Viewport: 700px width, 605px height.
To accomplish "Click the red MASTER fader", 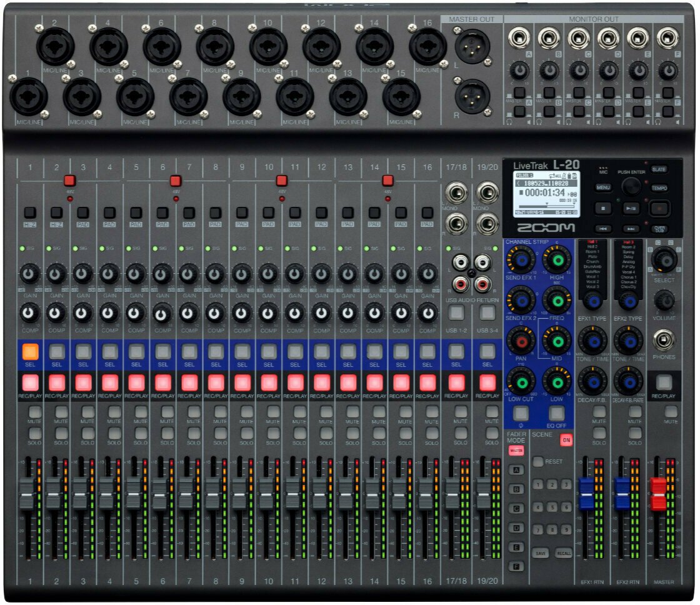I will 659,494.
